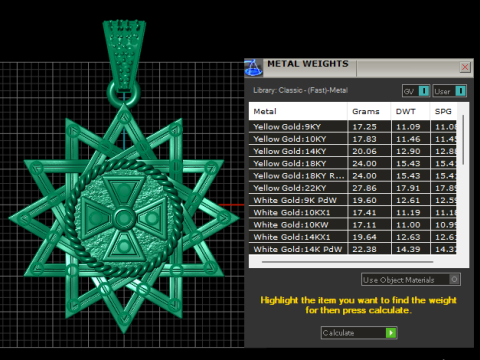The image size is (480, 360).
Task: Click the Metal Weights cone icon
Action: click(x=253, y=68)
